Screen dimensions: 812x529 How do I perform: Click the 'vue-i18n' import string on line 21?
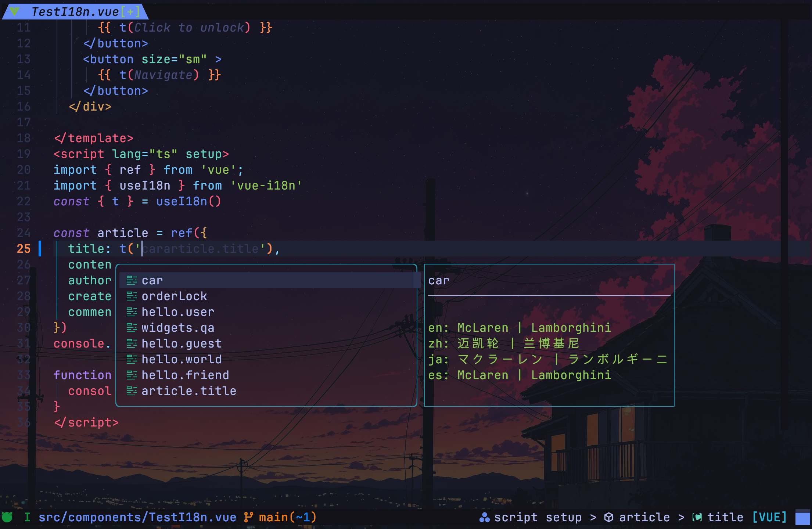coord(266,186)
